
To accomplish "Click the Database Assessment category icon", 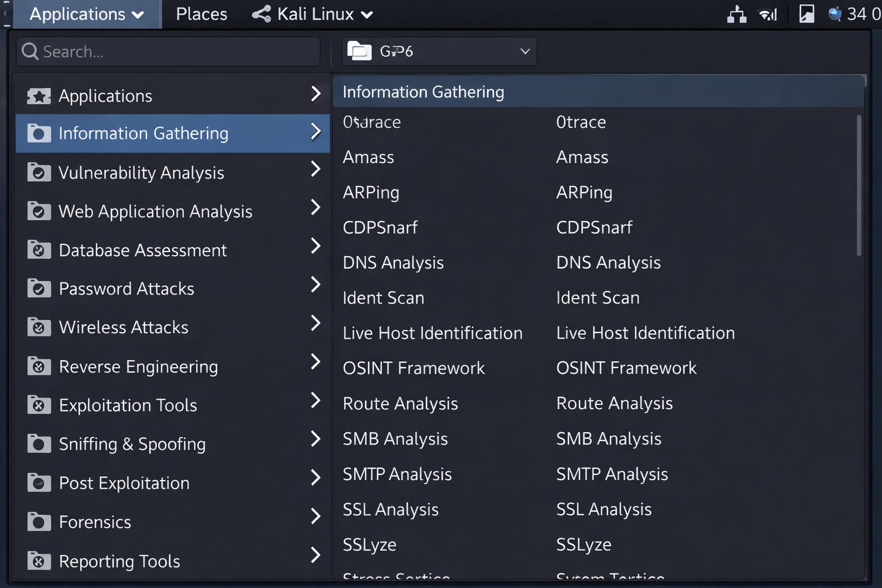I will pyautogui.click(x=38, y=249).
